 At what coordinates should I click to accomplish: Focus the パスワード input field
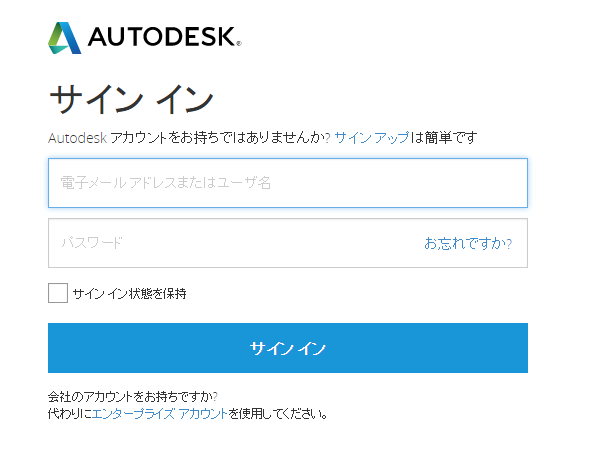[x=288, y=243]
